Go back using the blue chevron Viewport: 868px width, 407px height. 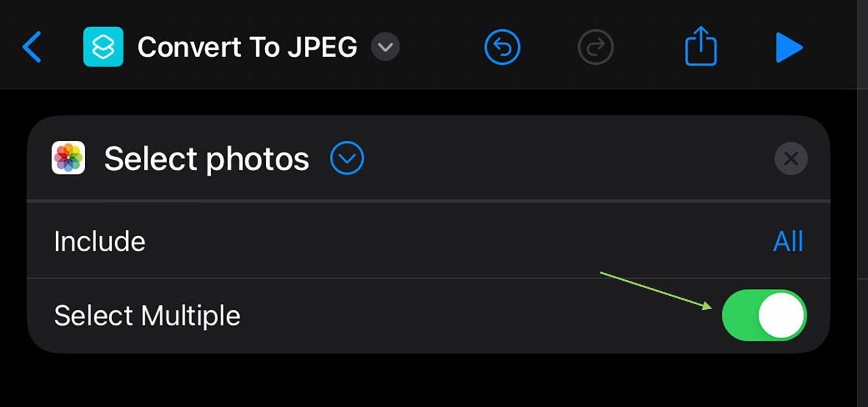pos(32,47)
